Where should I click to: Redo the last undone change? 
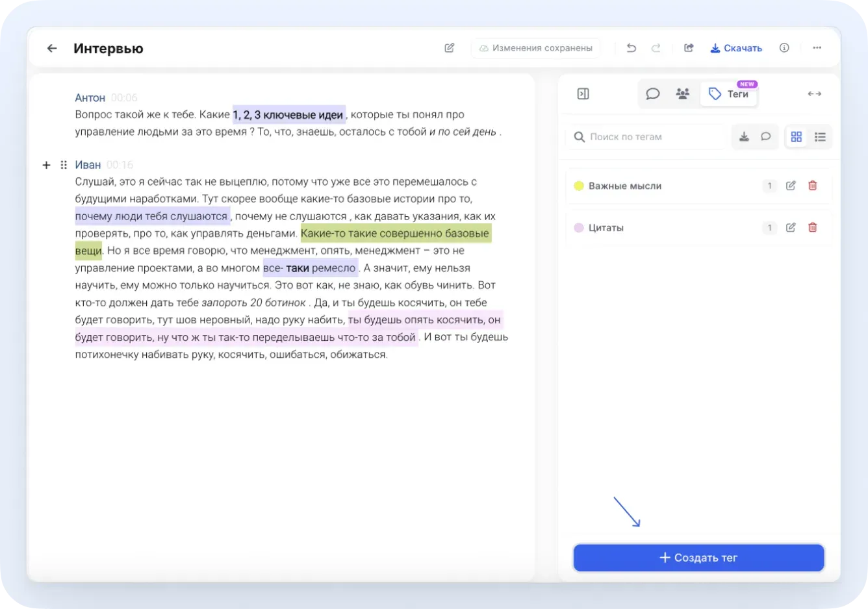point(656,48)
